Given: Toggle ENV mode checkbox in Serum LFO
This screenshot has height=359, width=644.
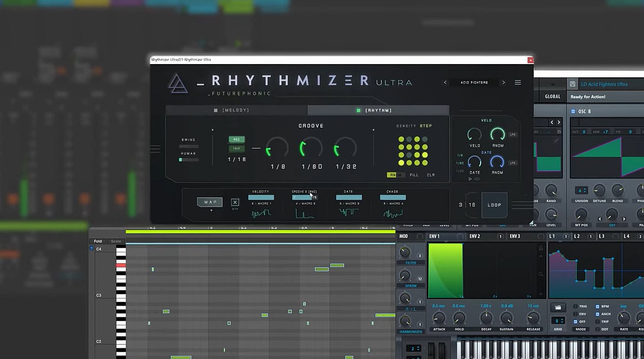Looking at the screenshot, I should pyautogui.click(x=575, y=314).
